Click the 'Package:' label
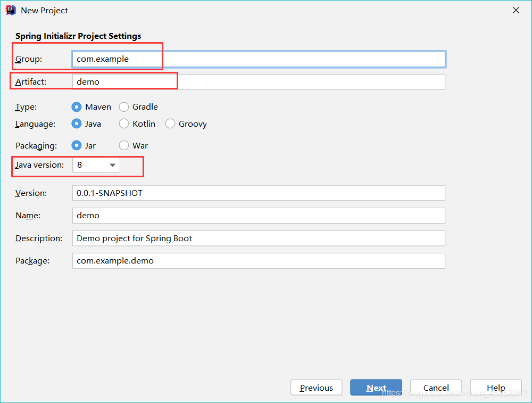This screenshot has width=532, height=403. point(32,261)
